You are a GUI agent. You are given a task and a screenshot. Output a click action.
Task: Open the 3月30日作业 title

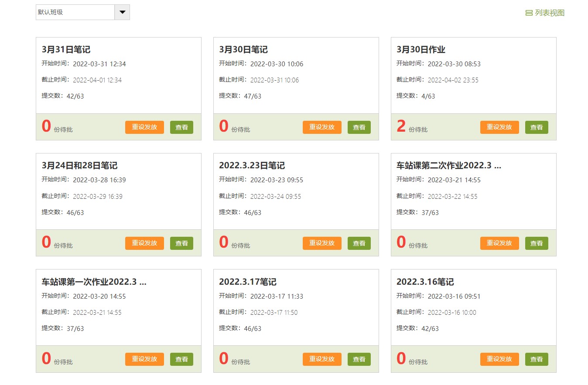click(x=421, y=50)
